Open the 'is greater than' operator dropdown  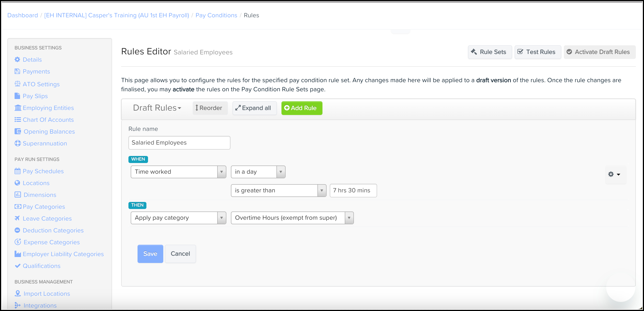[278, 191]
